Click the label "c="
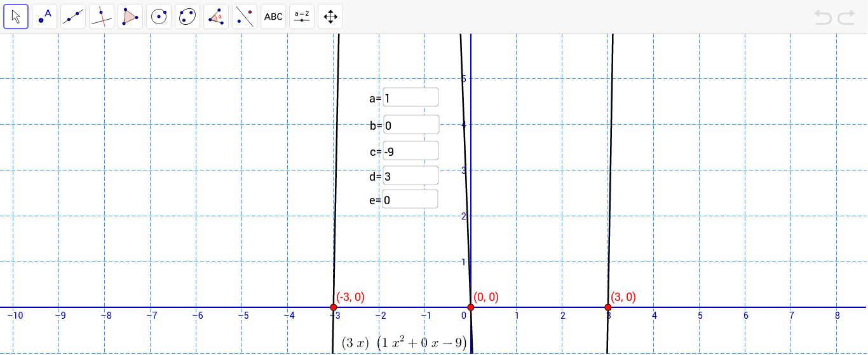The image size is (868, 355). click(376, 151)
